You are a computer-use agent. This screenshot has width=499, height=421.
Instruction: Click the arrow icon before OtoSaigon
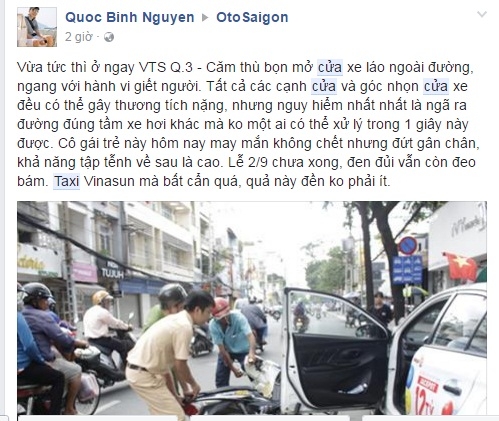coord(205,17)
